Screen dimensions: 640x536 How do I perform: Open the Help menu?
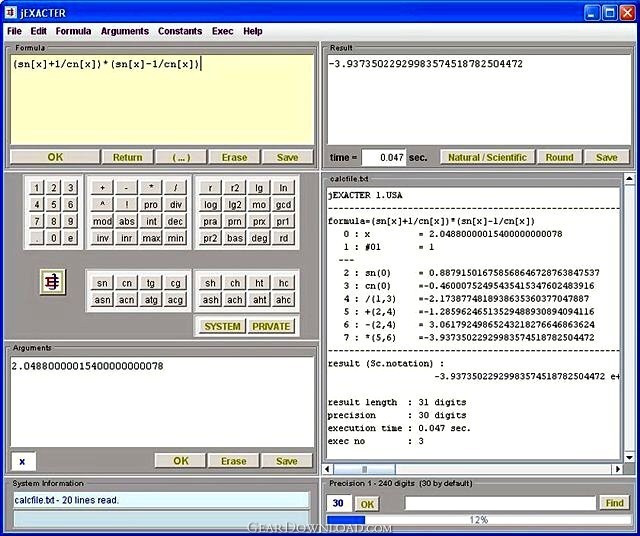tap(253, 31)
